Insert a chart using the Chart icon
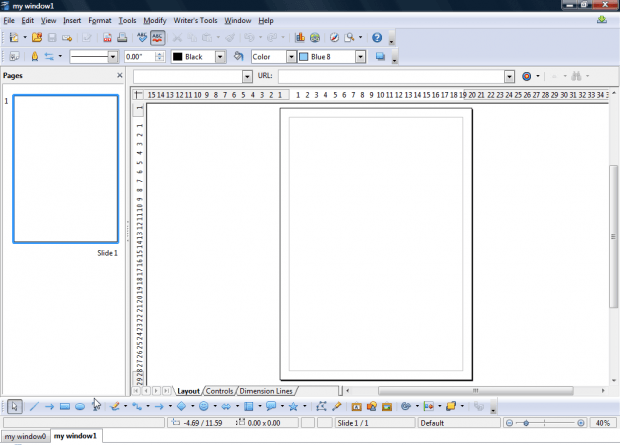This screenshot has height=445, width=620. pyautogui.click(x=300, y=38)
